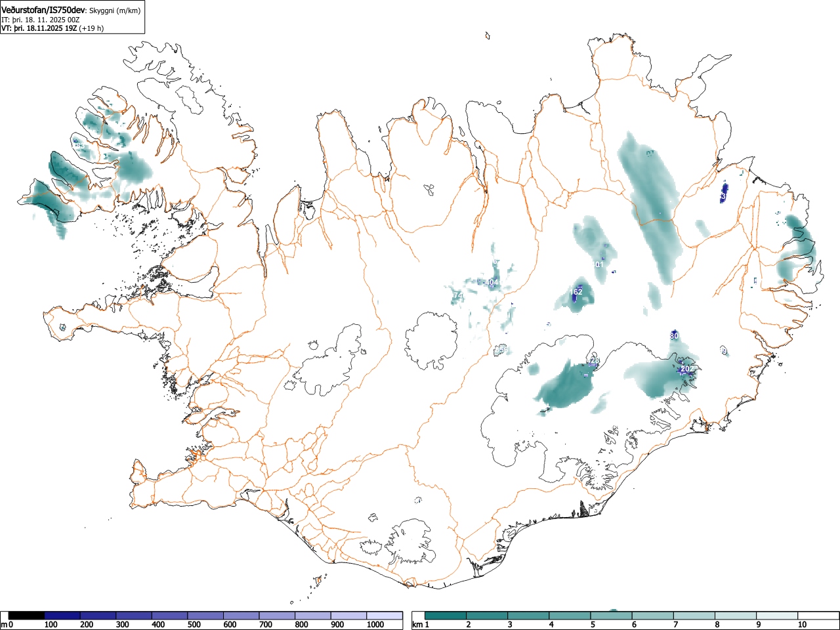Click the "500" tick label on meter scale
The height and width of the screenshot is (630, 840).
(x=194, y=625)
